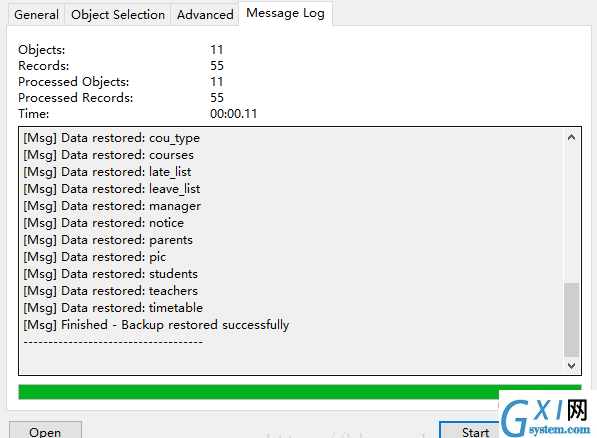Select log line 'Data restored: leave_list'

tap(112, 189)
